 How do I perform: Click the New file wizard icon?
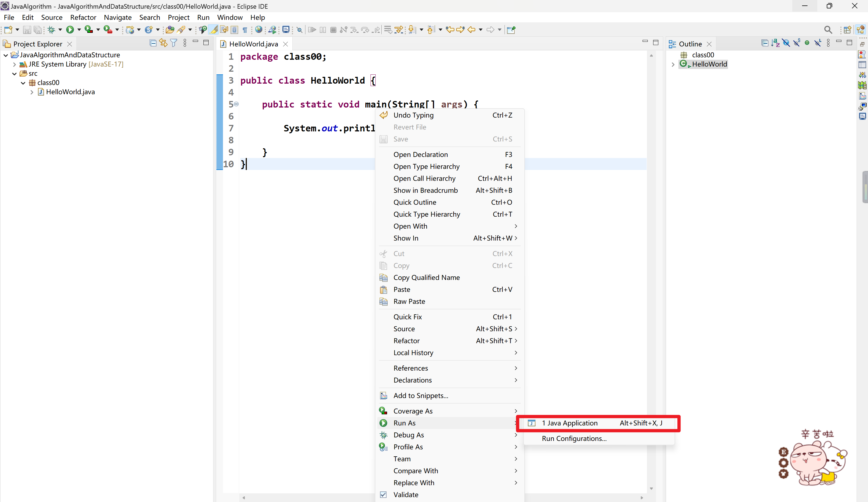coord(8,30)
